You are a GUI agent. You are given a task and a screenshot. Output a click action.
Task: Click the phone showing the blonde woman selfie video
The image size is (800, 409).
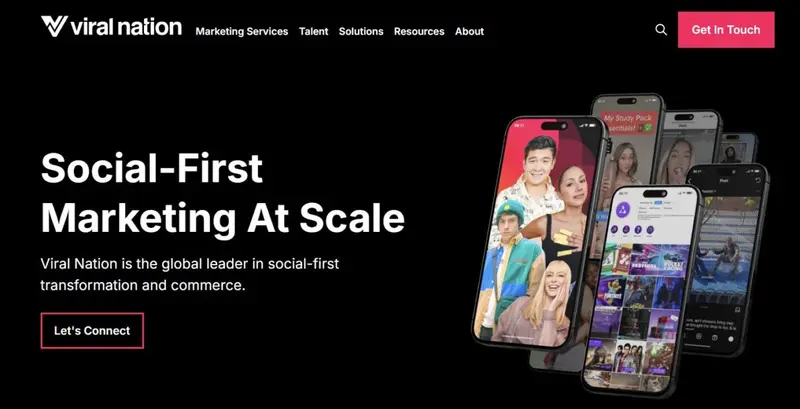(689, 148)
